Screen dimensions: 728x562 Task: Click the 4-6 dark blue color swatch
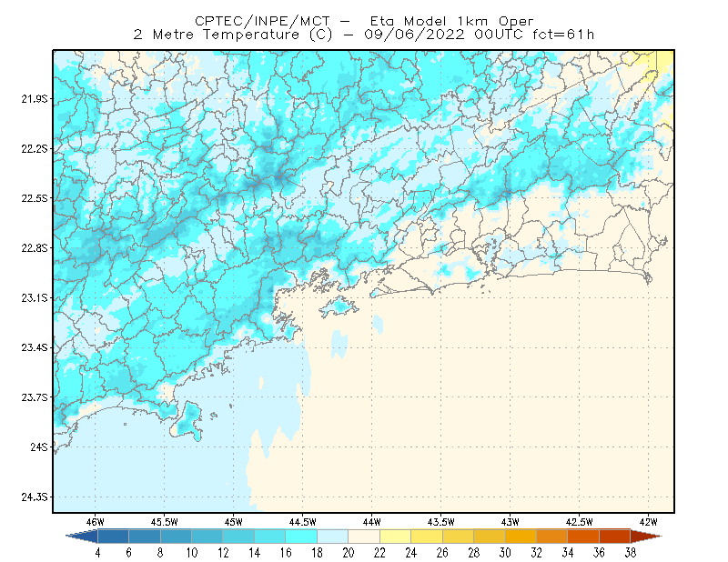point(113,537)
